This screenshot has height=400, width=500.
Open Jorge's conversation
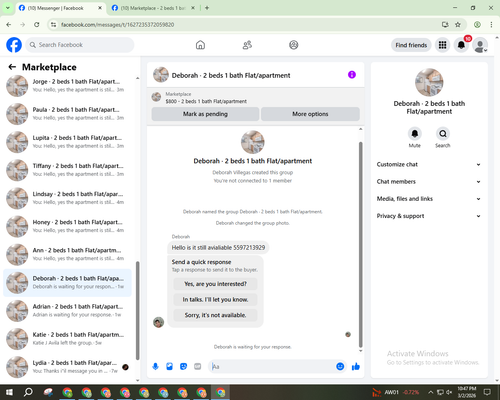coord(67,86)
